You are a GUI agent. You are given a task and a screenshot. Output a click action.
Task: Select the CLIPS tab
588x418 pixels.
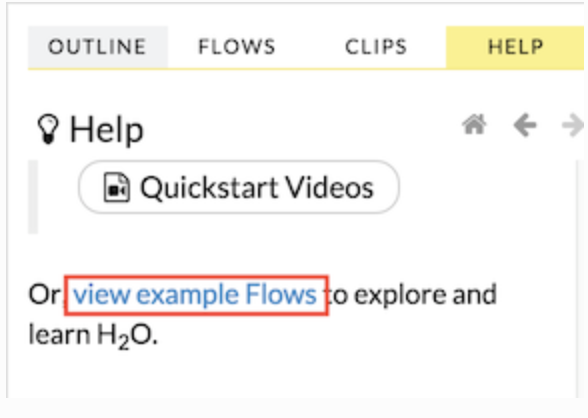pos(376,47)
